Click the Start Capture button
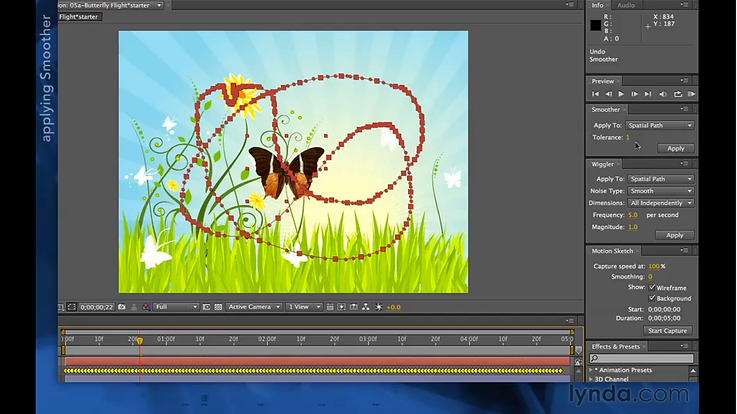This screenshot has height=414, width=737. (x=667, y=331)
